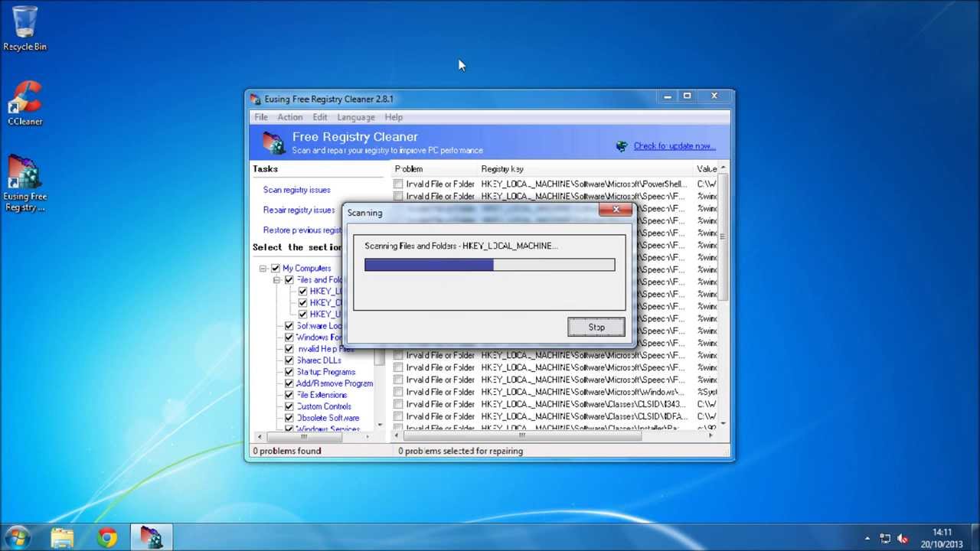Close the Scanning dialog
Screen dimensions: 980x551
click(616, 210)
